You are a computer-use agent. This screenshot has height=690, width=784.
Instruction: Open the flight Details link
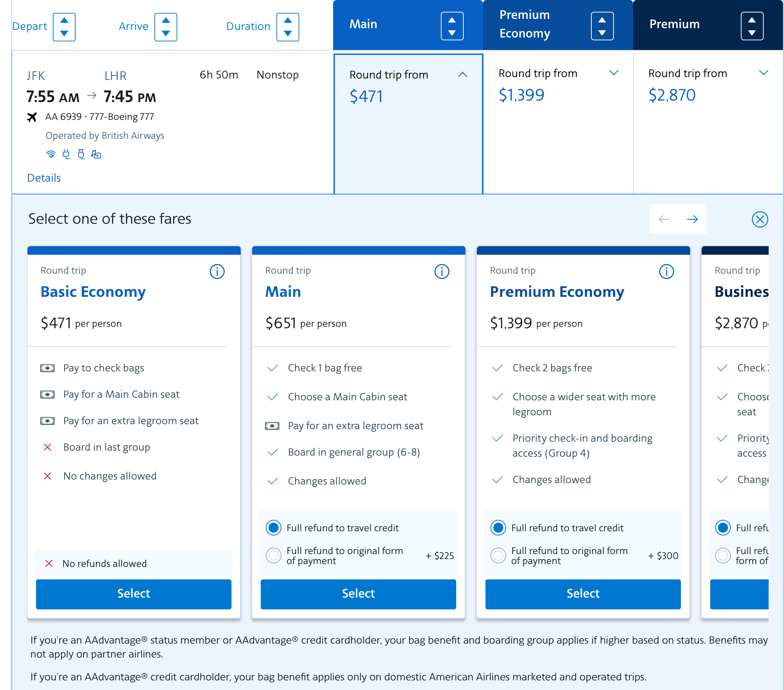tap(44, 178)
